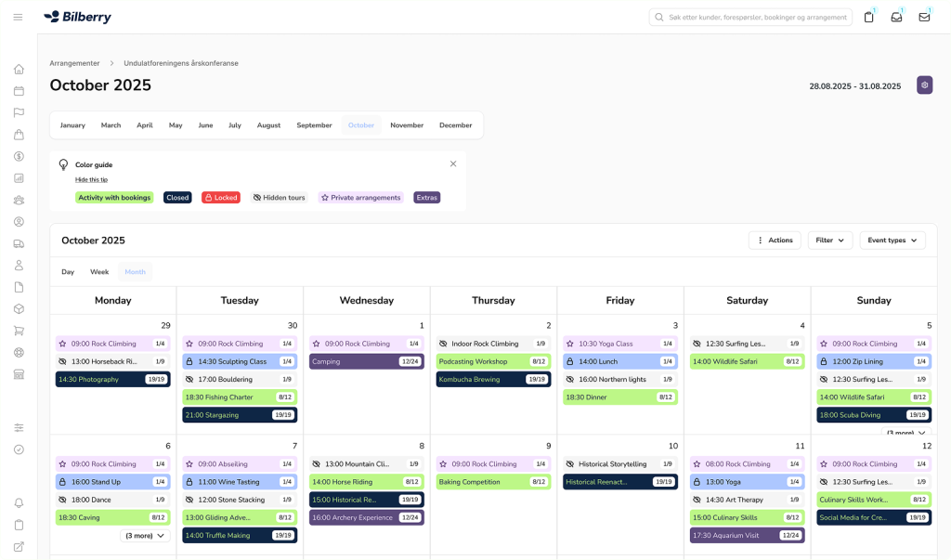Image resolution: width=951 pixels, height=560 pixels.
Task: Select the November month tab
Action: point(407,125)
